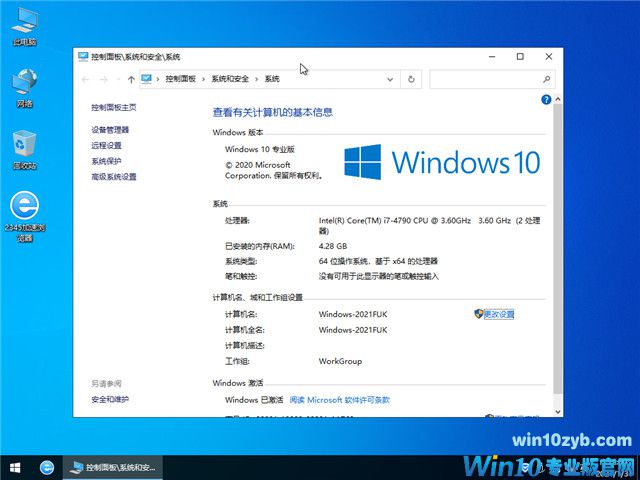Launch the browser icon in the taskbar
Viewport: 640px width, 480px height.
tap(47, 467)
